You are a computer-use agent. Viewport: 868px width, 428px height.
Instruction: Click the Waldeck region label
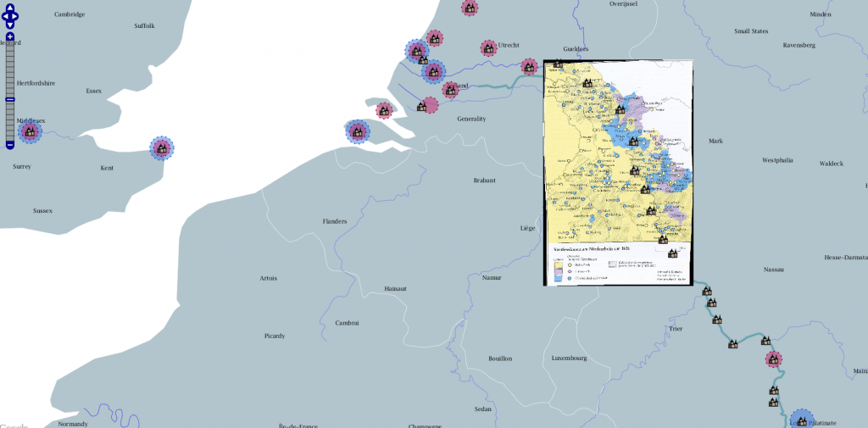coord(832,164)
